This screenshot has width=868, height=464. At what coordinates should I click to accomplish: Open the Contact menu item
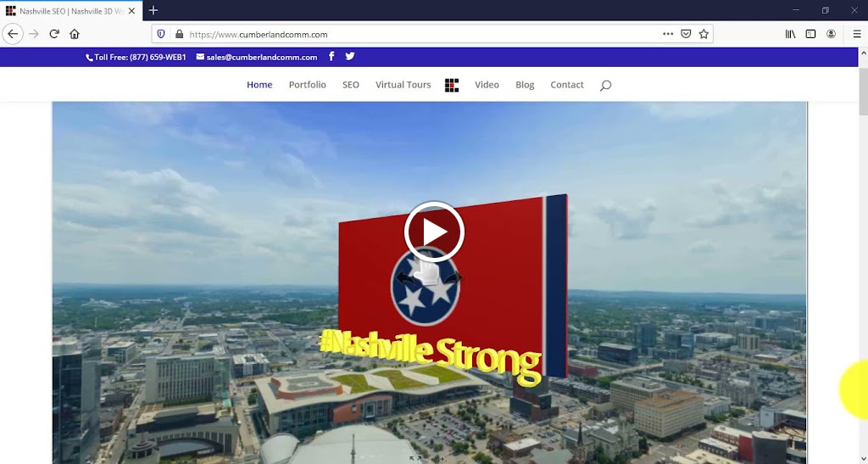[567, 85]
